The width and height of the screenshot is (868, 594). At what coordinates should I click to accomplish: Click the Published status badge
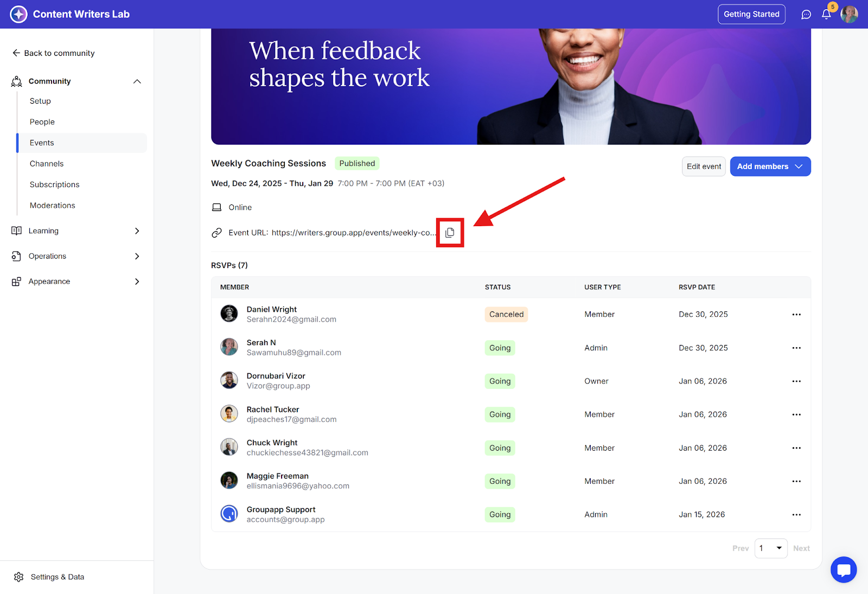[357, 163]
